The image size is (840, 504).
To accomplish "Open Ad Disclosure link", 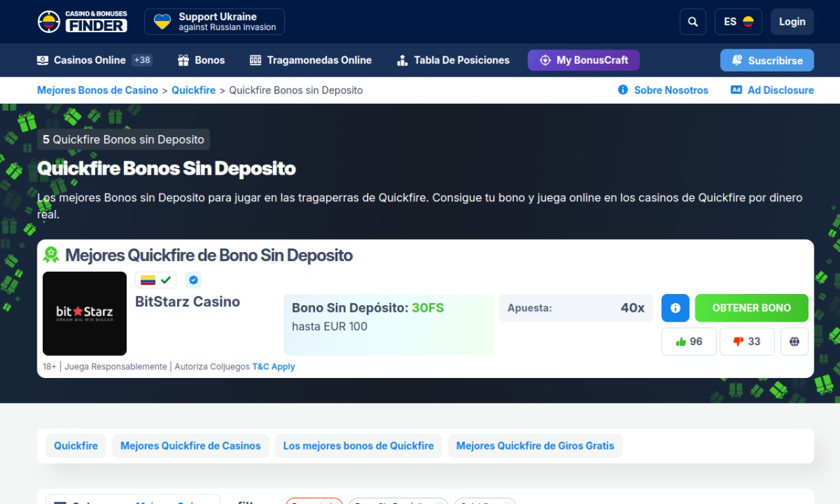I will tap(772, 90).
